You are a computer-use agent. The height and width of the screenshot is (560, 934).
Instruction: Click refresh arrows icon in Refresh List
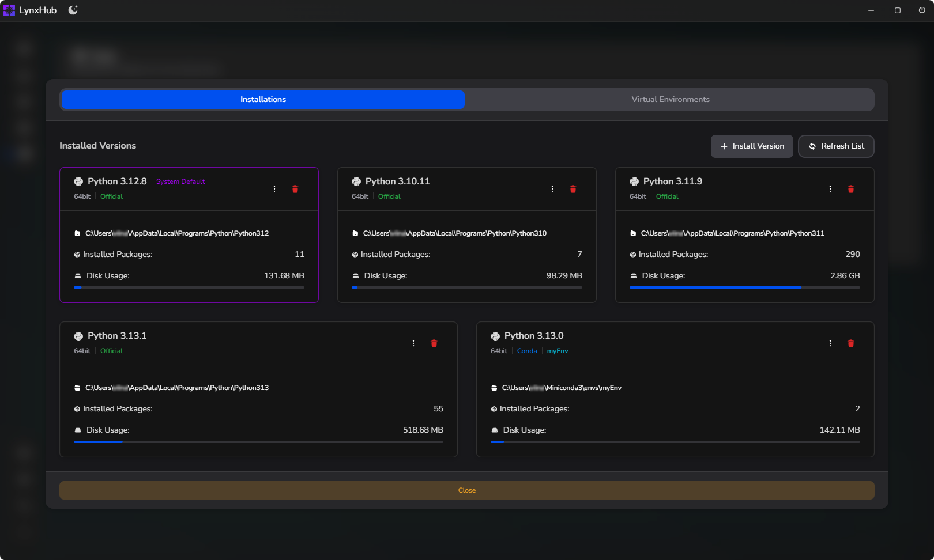point(812,146)
